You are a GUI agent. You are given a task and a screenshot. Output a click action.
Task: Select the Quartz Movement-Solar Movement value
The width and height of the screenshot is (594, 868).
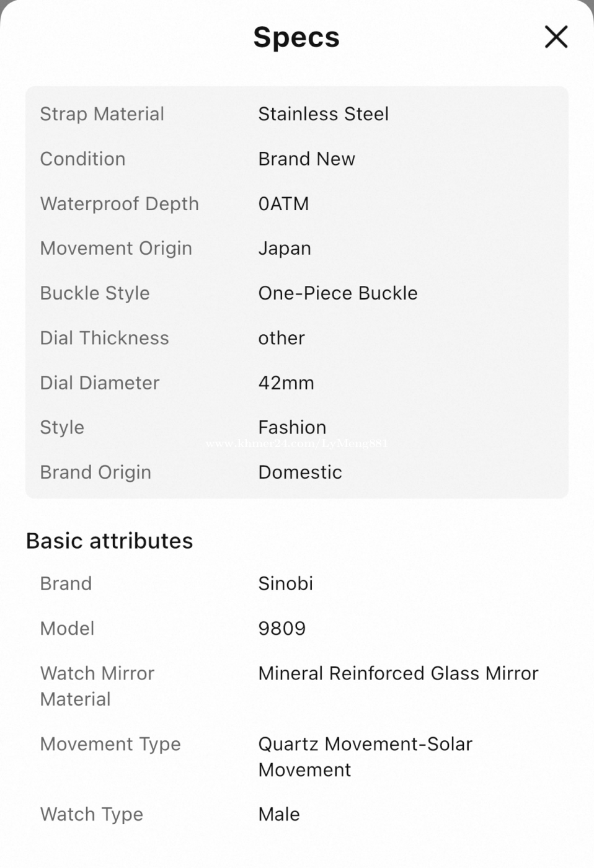365,756
